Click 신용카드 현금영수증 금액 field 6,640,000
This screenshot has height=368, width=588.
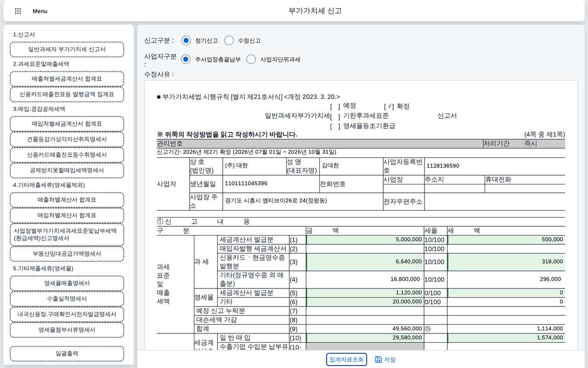[365, 262]
